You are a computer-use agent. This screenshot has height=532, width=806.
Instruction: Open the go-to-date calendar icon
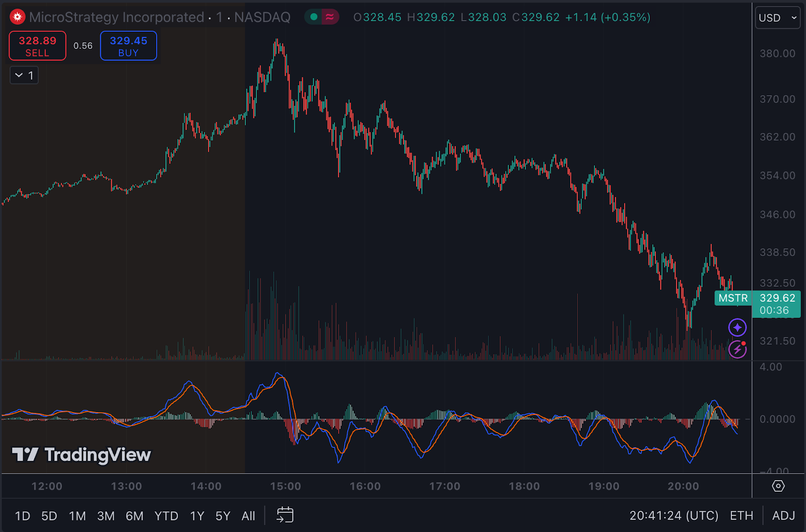coord(285,515)
